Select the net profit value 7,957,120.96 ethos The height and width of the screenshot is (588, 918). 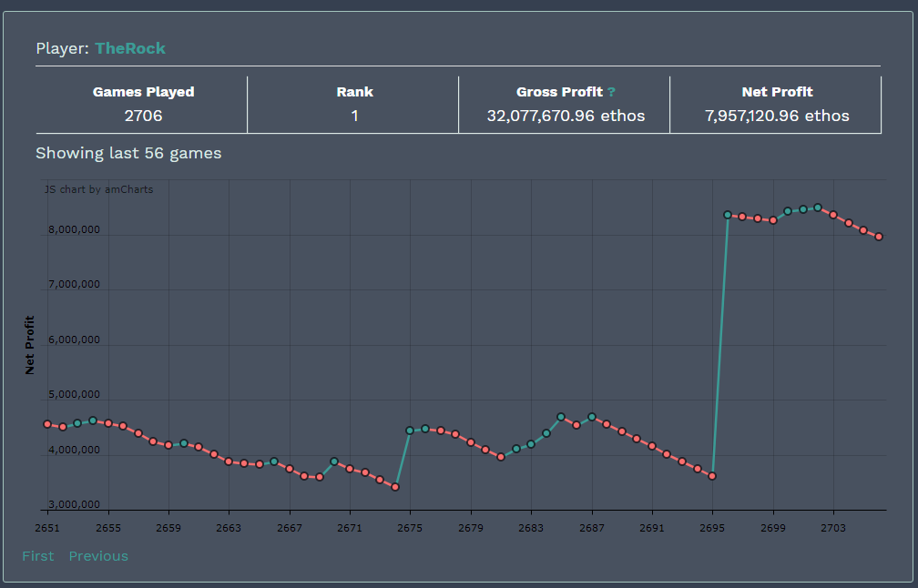coord(777,116)
